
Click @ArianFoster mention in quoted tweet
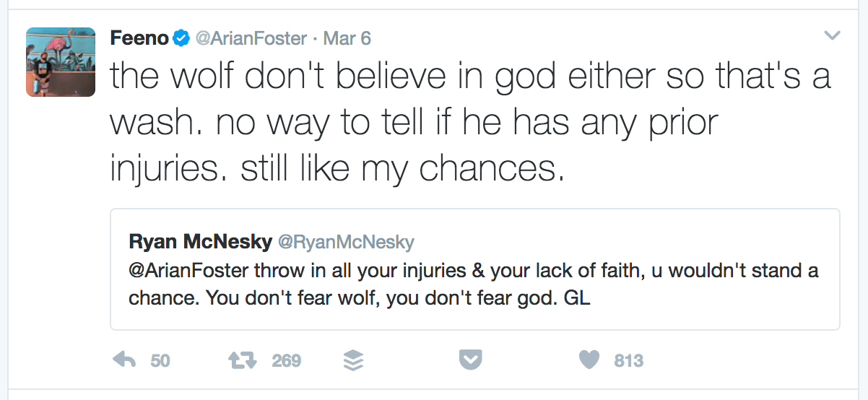pos(188,271)
